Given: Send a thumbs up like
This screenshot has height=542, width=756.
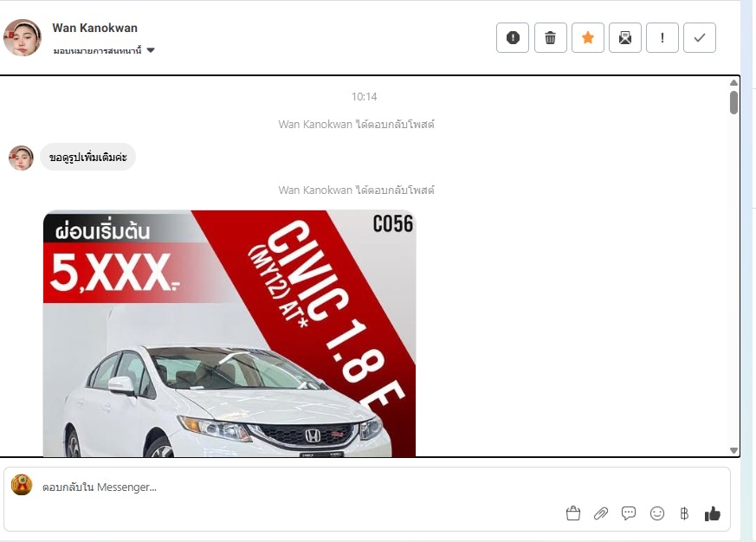Looking at the screenshot, I should [x=712, y=514].
